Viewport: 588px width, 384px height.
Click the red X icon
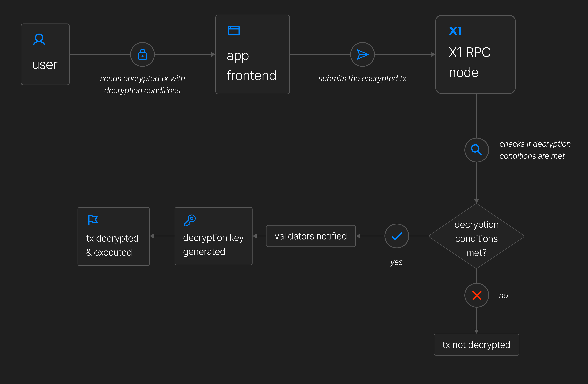477,295
